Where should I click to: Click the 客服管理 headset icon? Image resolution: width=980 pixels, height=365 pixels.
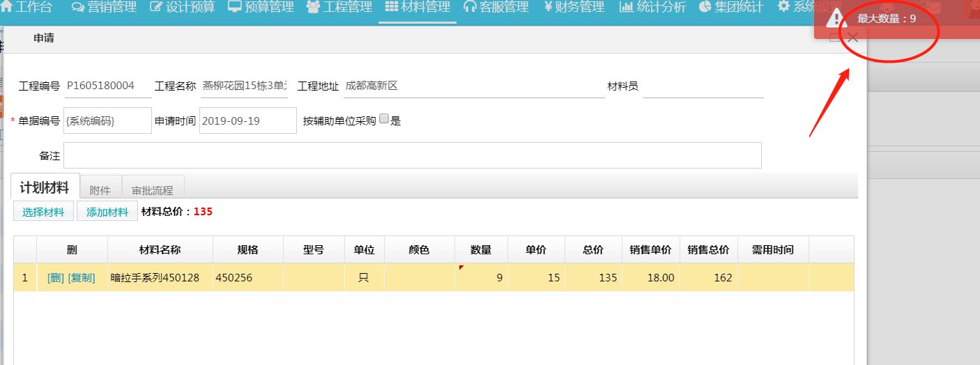point(470,7)
